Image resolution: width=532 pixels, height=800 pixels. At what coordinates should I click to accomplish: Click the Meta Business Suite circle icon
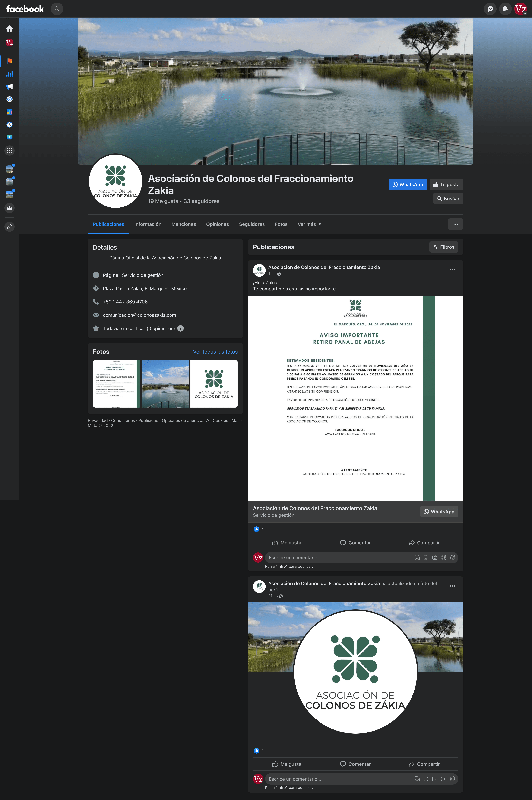coord(9,99)
